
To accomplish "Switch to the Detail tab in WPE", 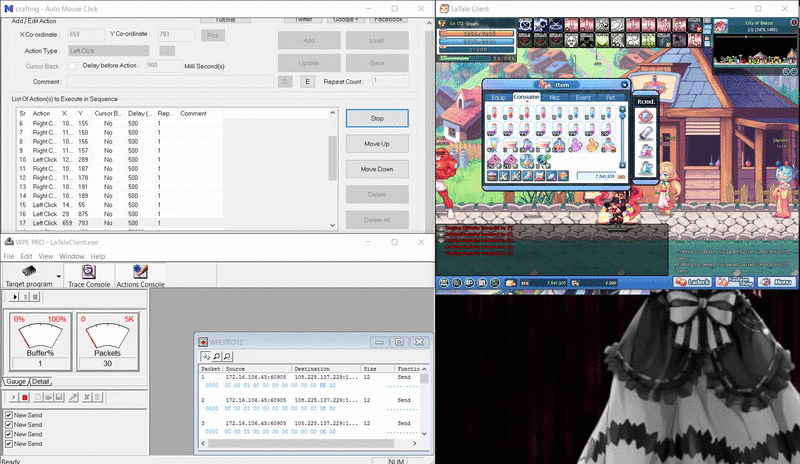I will [x=40, y=381].
